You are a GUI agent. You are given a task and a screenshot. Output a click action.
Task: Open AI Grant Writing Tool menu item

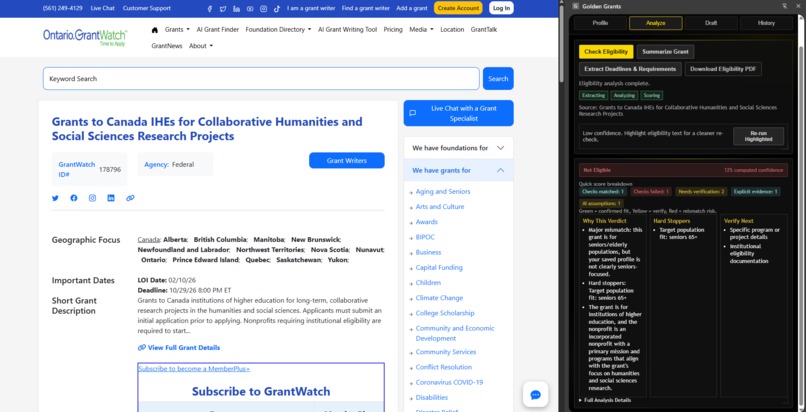pos(347,29)
